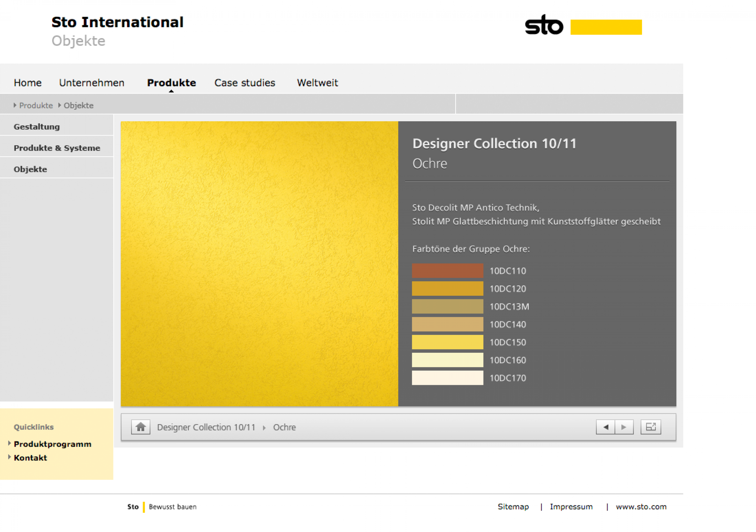Select the 10DC110 color swatch
The height and width of the screenshot is (532, 756).
[x=447, y=271]
